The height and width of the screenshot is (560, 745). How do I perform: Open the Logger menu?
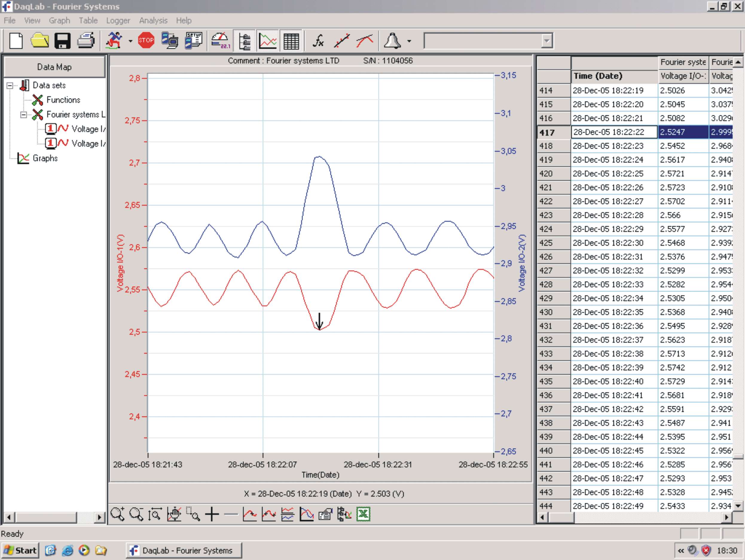tap(118, 21)
